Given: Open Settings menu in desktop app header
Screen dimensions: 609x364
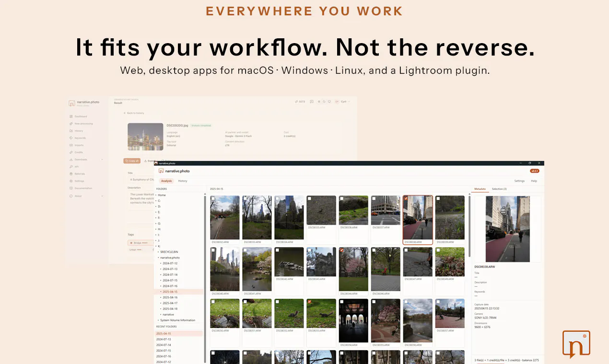Looking at the screenshot, I should coord(519,181).
